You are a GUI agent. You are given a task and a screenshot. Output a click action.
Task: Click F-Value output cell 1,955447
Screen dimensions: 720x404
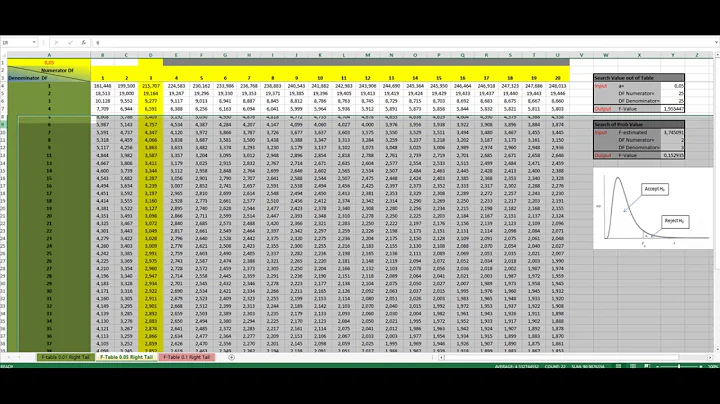673,109
